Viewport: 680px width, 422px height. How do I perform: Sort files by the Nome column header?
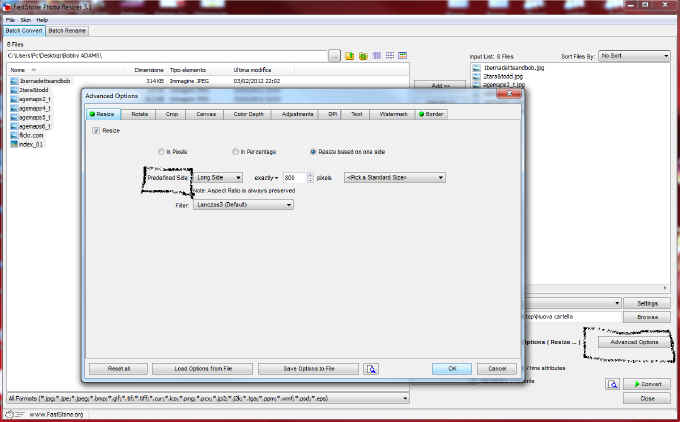pyautogui.click(x=17, y=70)
